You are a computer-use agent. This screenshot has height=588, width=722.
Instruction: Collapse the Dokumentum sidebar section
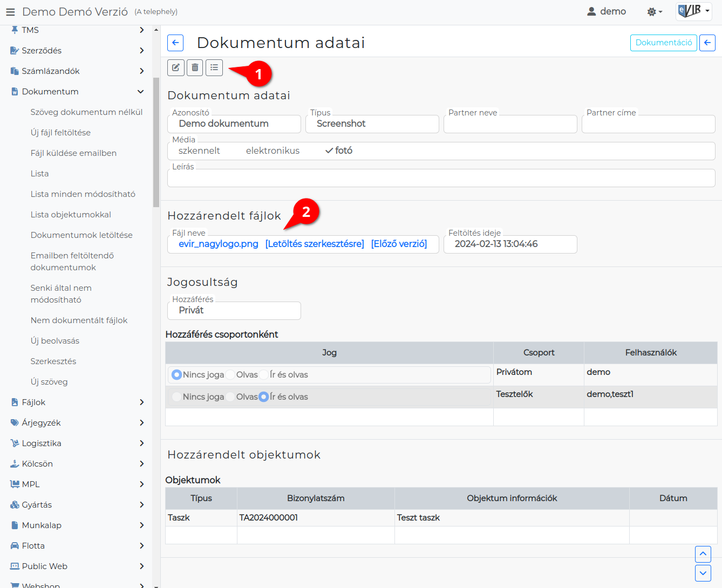pyautogui.click(x=141, y=92)
